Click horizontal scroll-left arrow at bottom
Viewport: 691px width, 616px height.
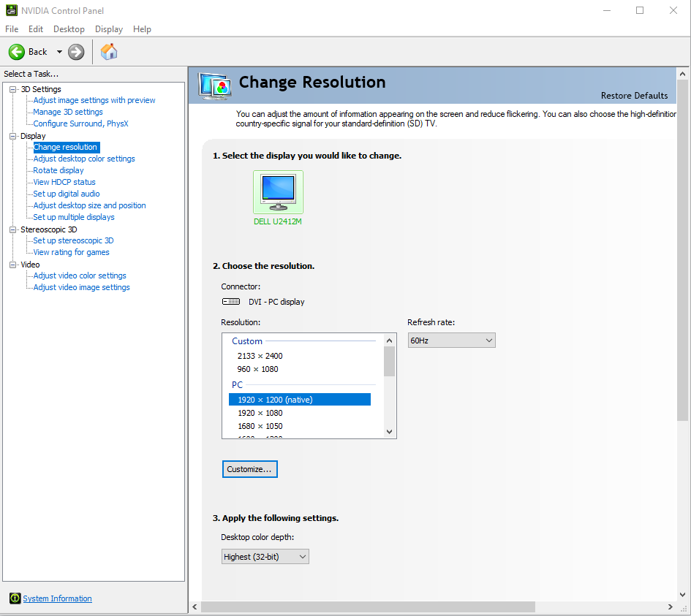point(195,607)
